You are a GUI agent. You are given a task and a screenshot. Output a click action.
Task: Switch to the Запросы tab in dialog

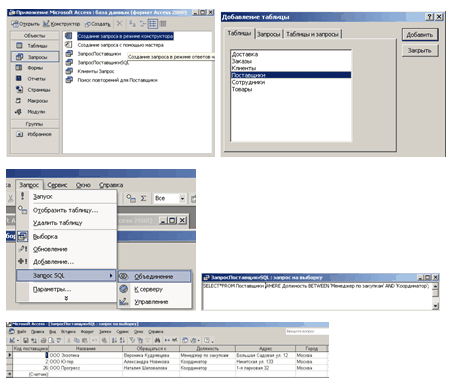[269, 34]
